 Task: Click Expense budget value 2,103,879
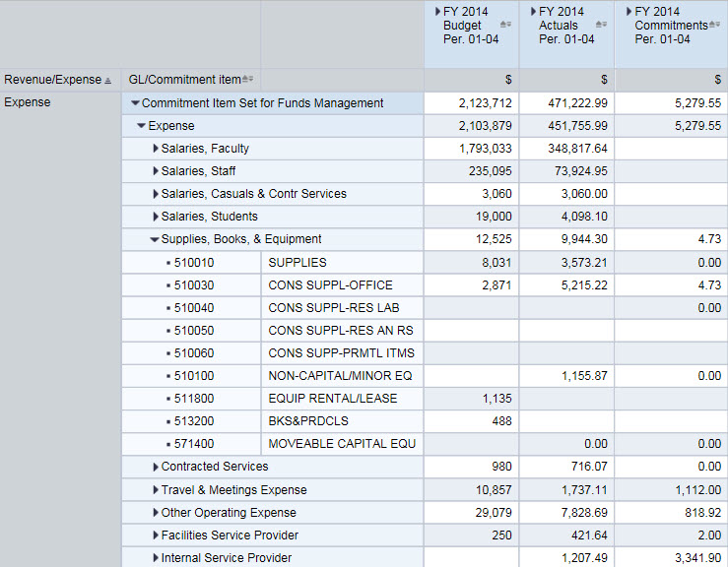click(x=486, y=126)
